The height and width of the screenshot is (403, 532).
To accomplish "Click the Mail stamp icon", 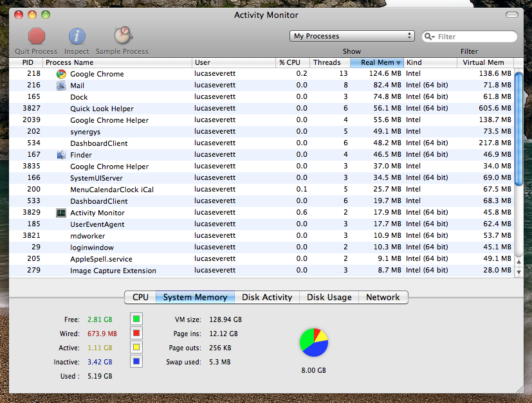I will coord(61,85).
